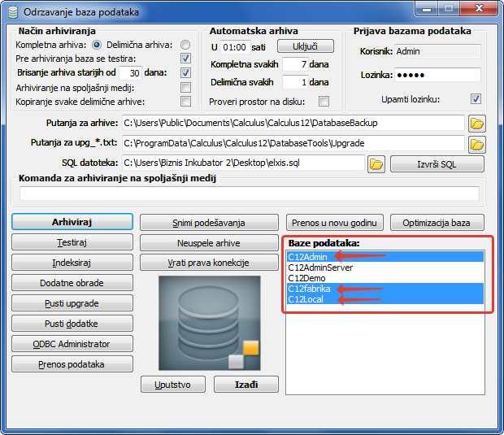Select Delimična arhiva radio button

pyautogui.click(x=185, y=45)
